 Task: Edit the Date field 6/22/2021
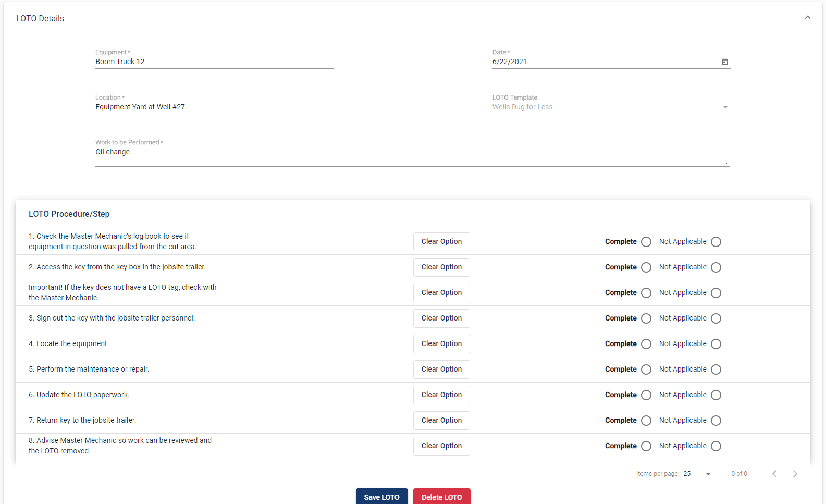pyautogui.click(x=605, y=62)
